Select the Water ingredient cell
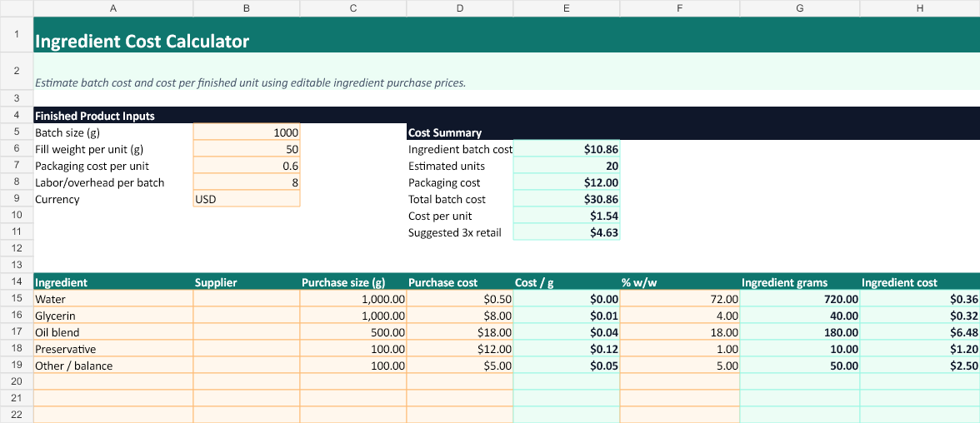 point(113,299)
